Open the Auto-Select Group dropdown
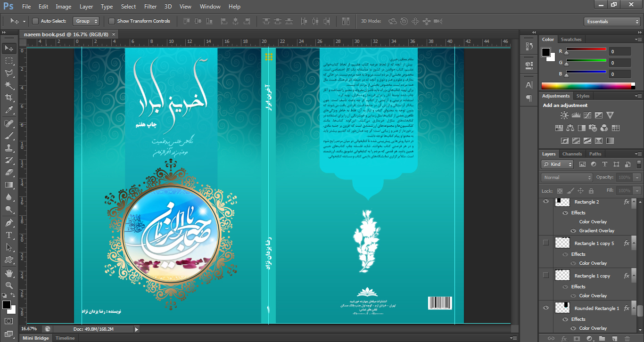 pyautogui.click(x=87, y=21)
